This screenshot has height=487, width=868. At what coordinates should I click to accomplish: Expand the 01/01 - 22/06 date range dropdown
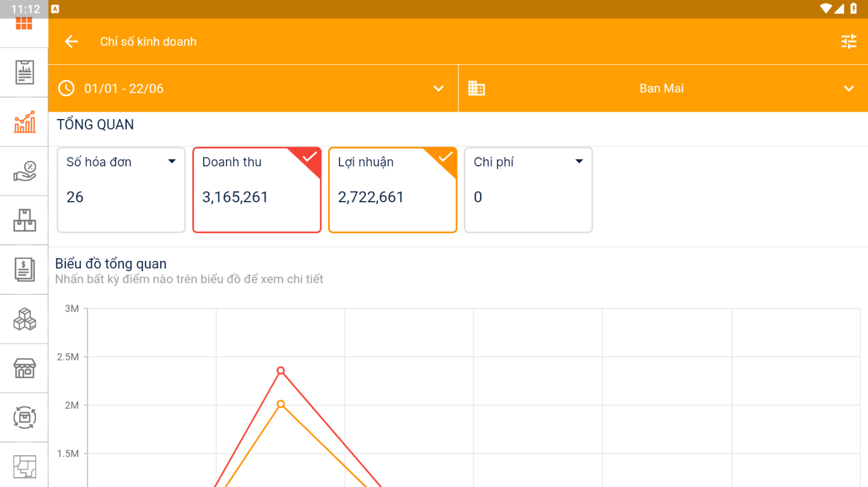click(x=253, y=89)
